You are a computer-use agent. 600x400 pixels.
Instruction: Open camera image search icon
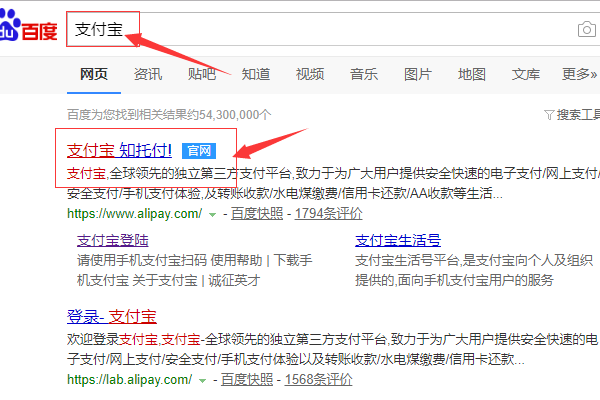pyautogui.click(x=587, y=29)
